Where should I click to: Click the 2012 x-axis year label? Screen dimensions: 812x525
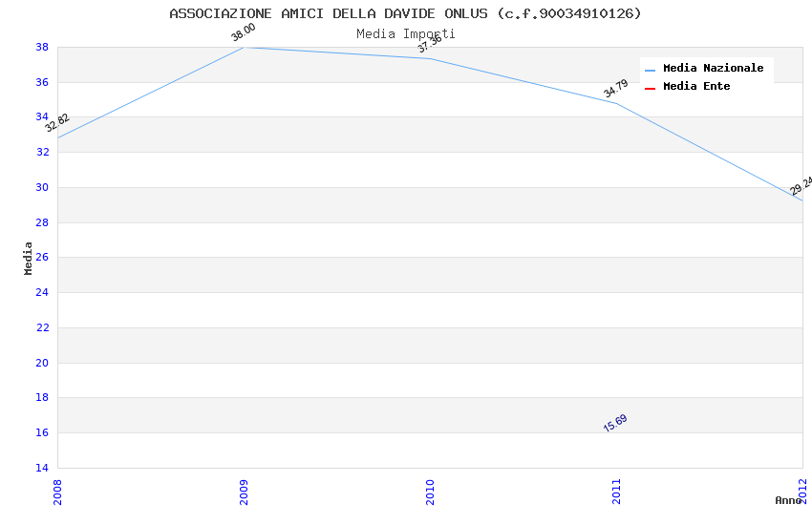pos(802,491)
